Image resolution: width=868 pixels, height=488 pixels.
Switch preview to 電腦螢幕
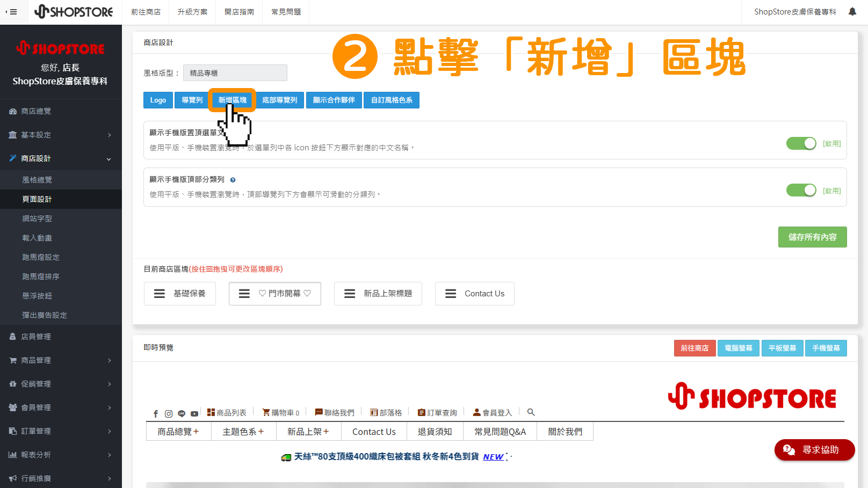pos(739,348)
